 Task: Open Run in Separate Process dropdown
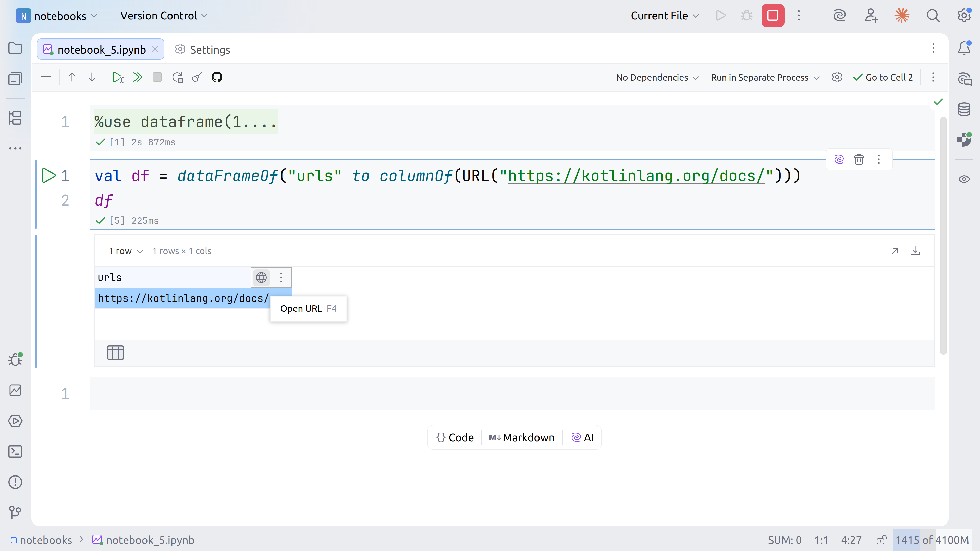coord(765,78)
